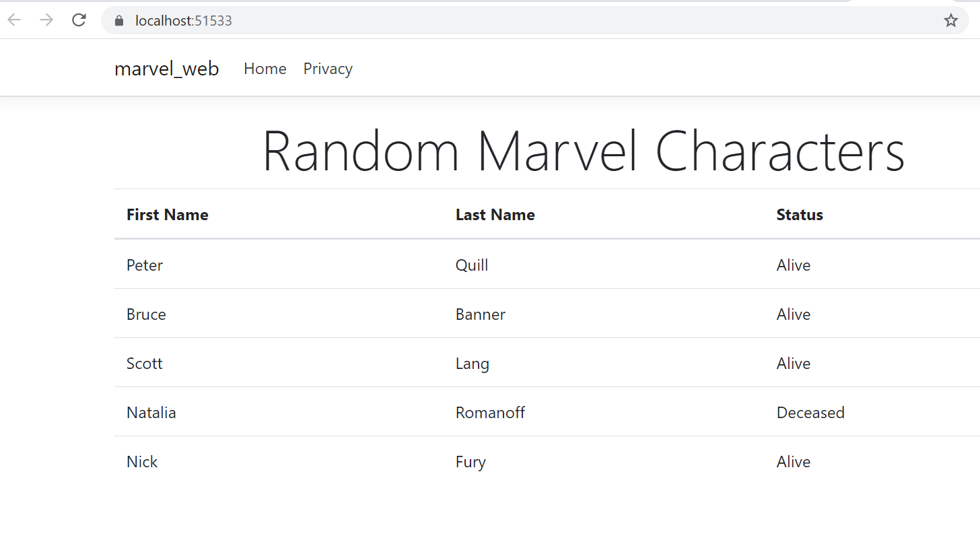This screenshot has height=544, width=980.
Task: Click the browser forward navigation arrow
Action: click(x=46, y=20)
